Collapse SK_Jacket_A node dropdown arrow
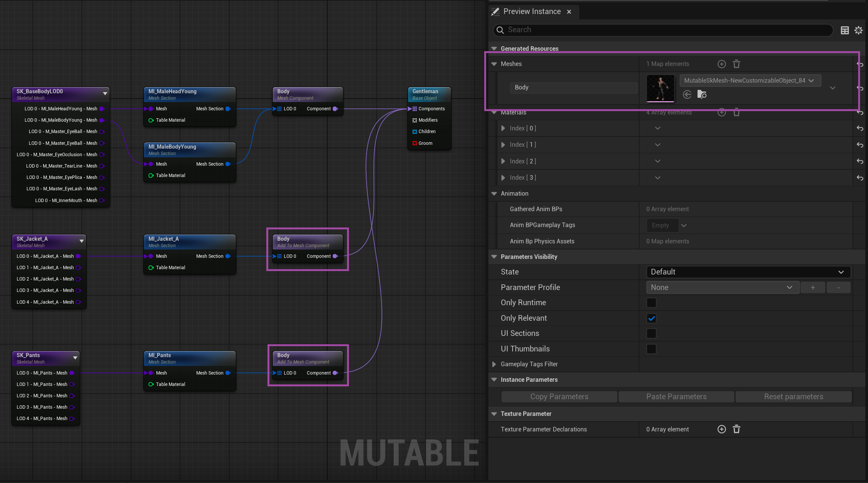The image size is (868, 483). (x=81, y=241)
